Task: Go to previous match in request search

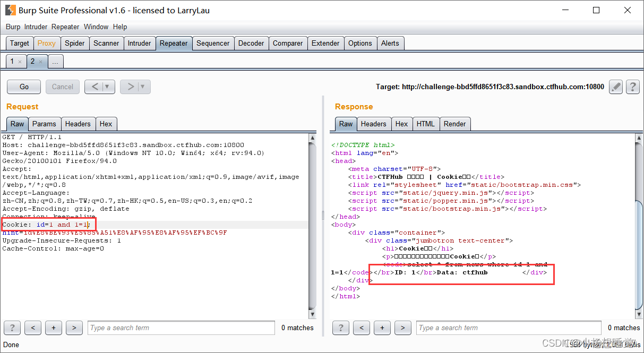Action: coord(33,328)
